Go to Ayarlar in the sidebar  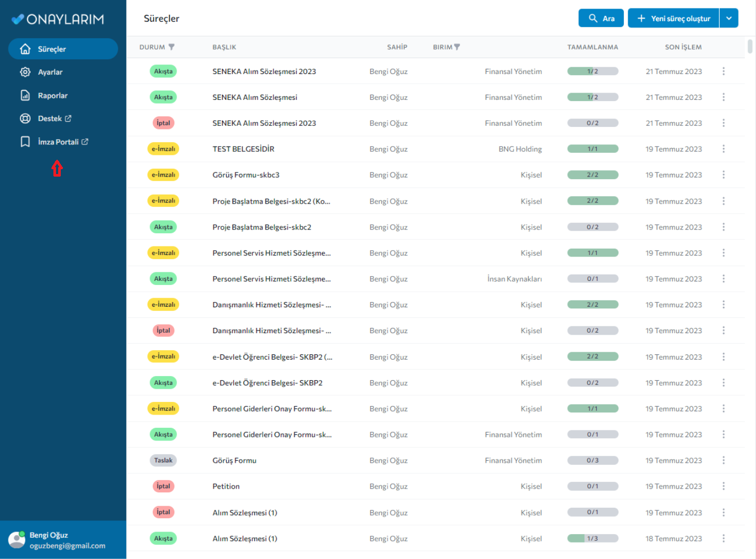pos(50,72)
